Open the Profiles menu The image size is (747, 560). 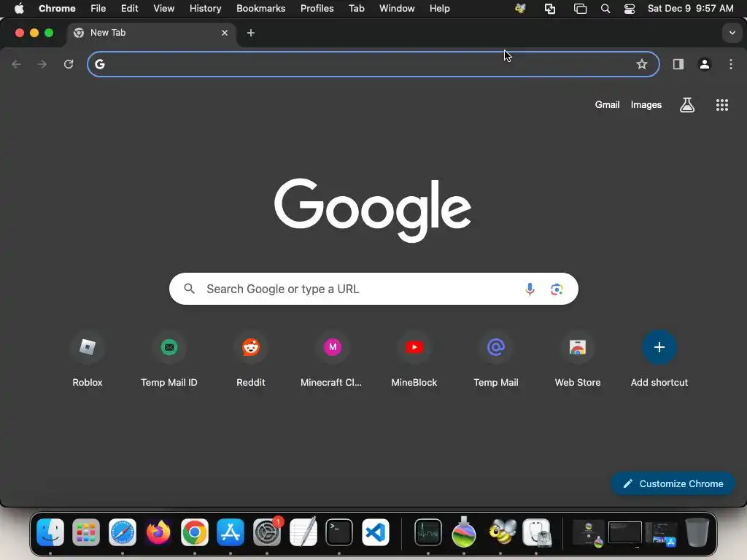pos(317,9)
